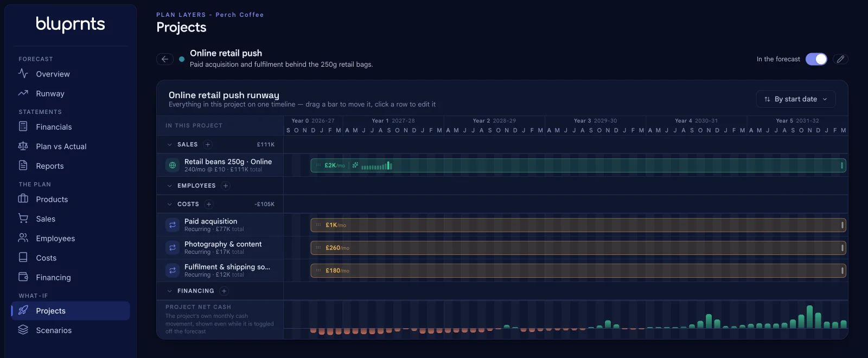This screenshot has height=358, width=868.
Task: Click the Fulfilment & shipping recurring icon
Action: pyautogui.click(x=173, y=270)
